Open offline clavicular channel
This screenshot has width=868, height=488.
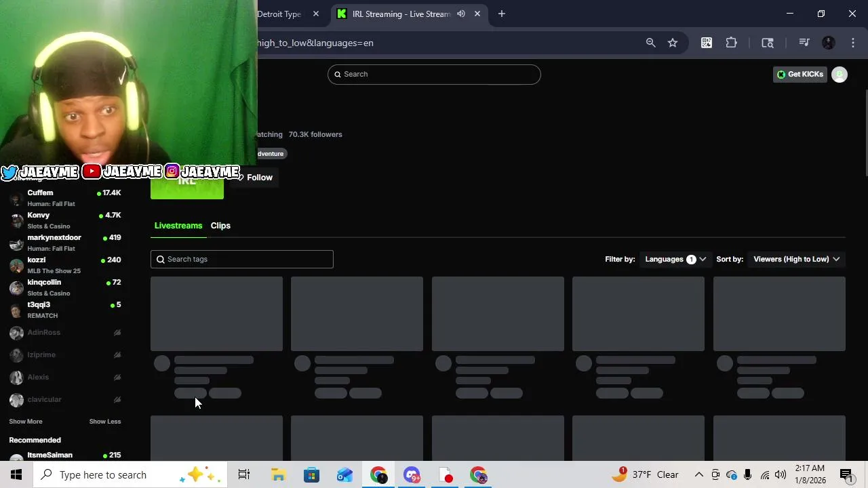[x=65, y=399]
